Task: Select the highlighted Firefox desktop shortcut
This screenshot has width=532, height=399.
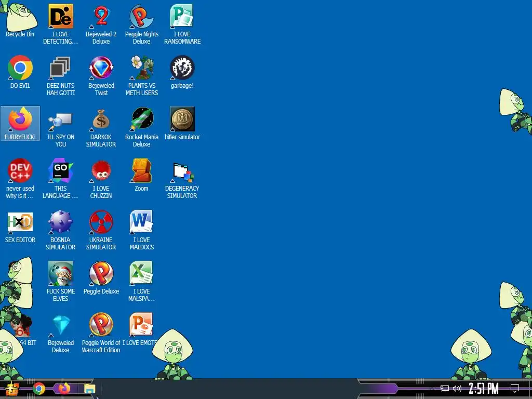Action: coord(20,123)
